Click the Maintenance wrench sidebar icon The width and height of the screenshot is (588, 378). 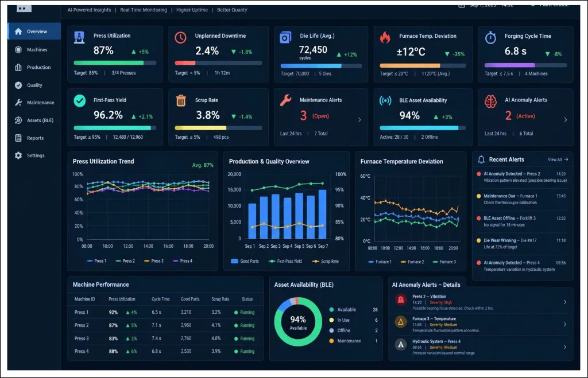tap(18, 103)
